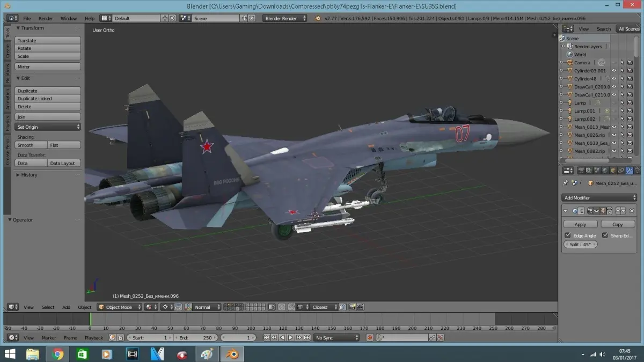The width and height of the screenshot is (644, 362).
Task: Open the Render menu
Action: (46, 18)
